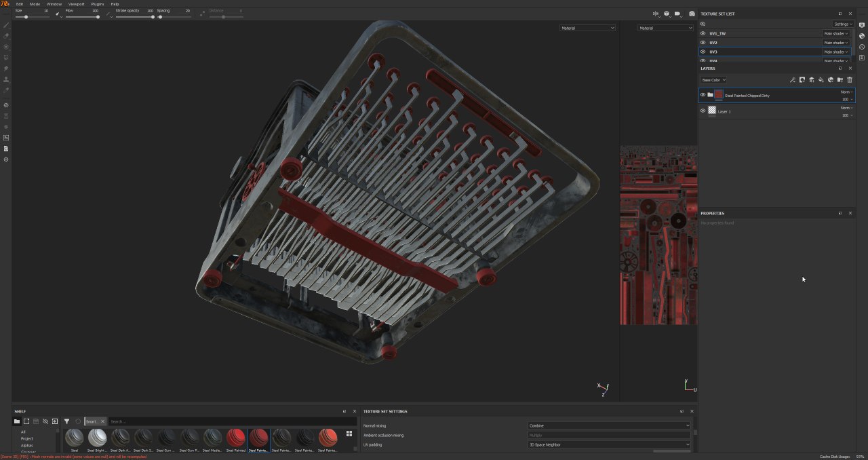
Task: Add a mask to the layer
Action: (802, 80)
